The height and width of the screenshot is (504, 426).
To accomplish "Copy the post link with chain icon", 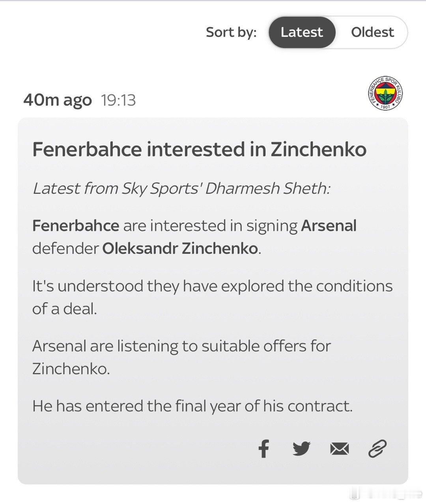I will point(377,449).
